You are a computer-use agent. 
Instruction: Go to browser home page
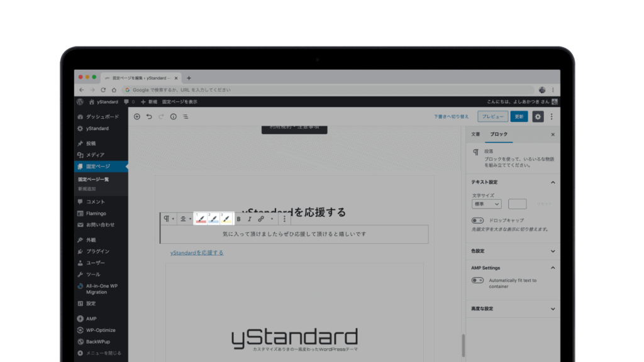point(114,90)
